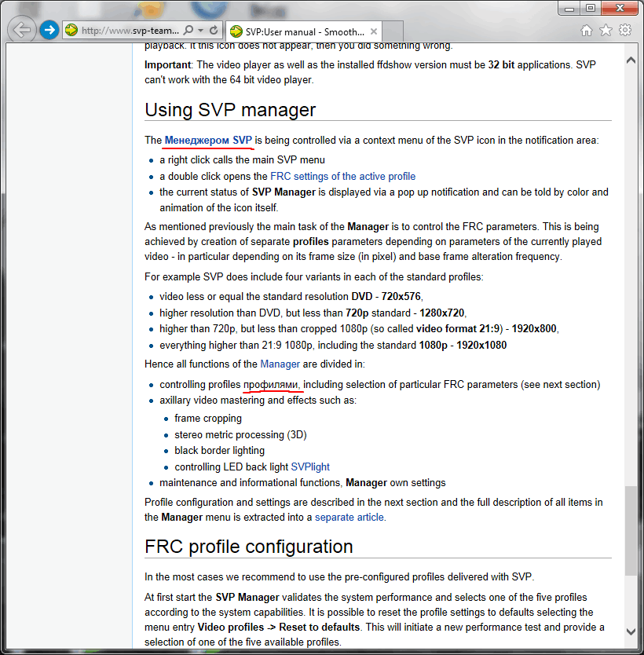
Task: Open a new blank tab
Action: pos(393,31)
